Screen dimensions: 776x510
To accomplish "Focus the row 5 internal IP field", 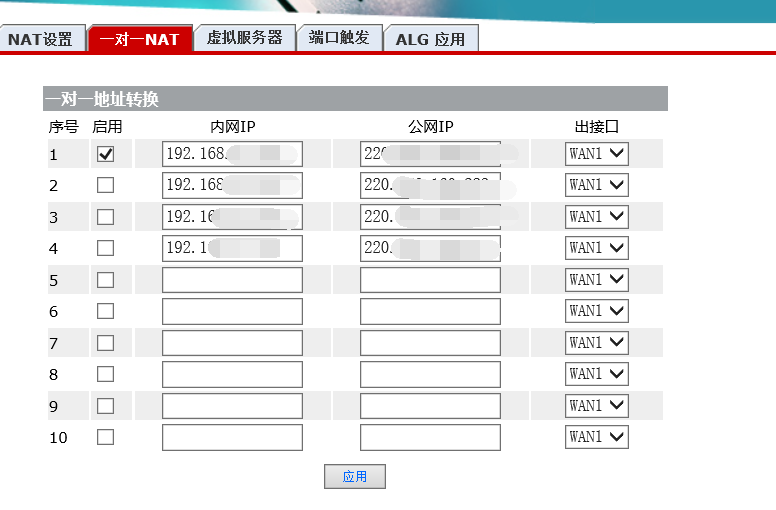I will [x=232, y=280].
